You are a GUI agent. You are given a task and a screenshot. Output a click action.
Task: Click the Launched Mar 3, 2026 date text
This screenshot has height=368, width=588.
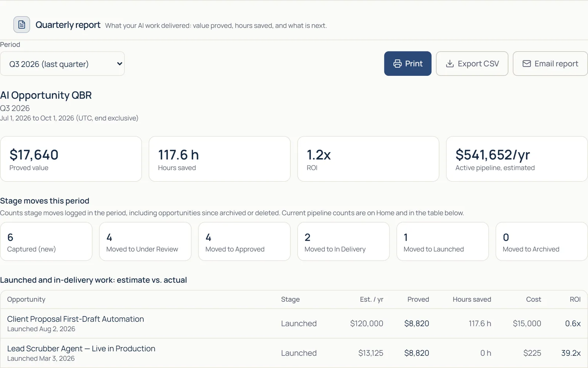coord(41,358)
